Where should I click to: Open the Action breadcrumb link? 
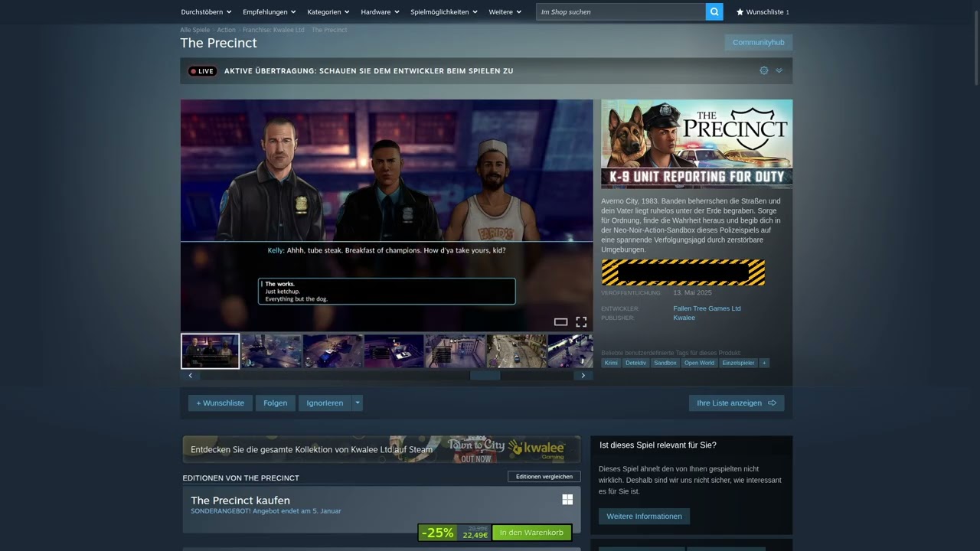pos(226,30)
